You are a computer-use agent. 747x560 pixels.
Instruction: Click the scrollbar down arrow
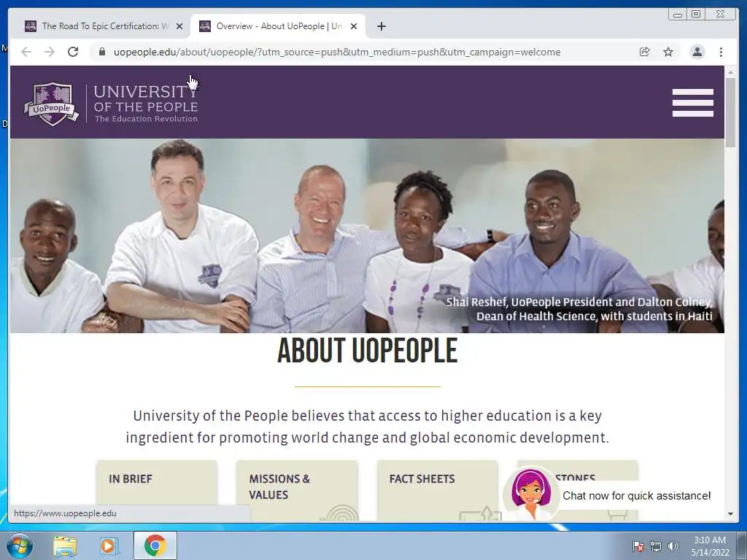[x=731, y=514]
